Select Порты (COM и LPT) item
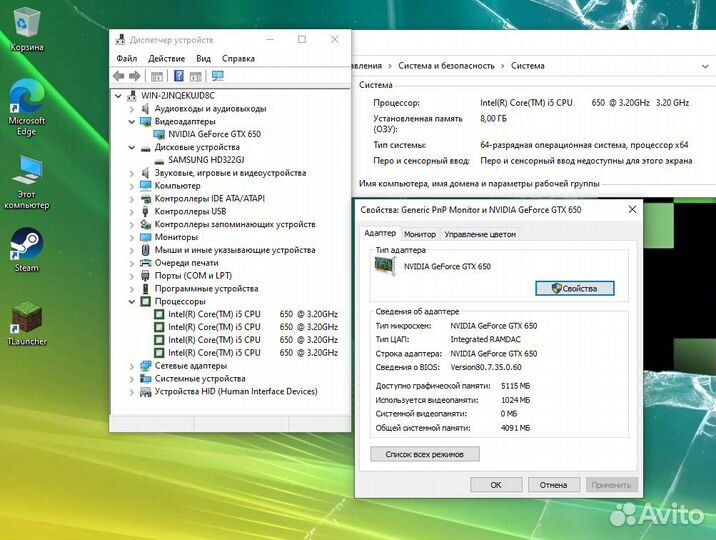The image size is (716, 540). pyautogui.click(x=193, y=276)
